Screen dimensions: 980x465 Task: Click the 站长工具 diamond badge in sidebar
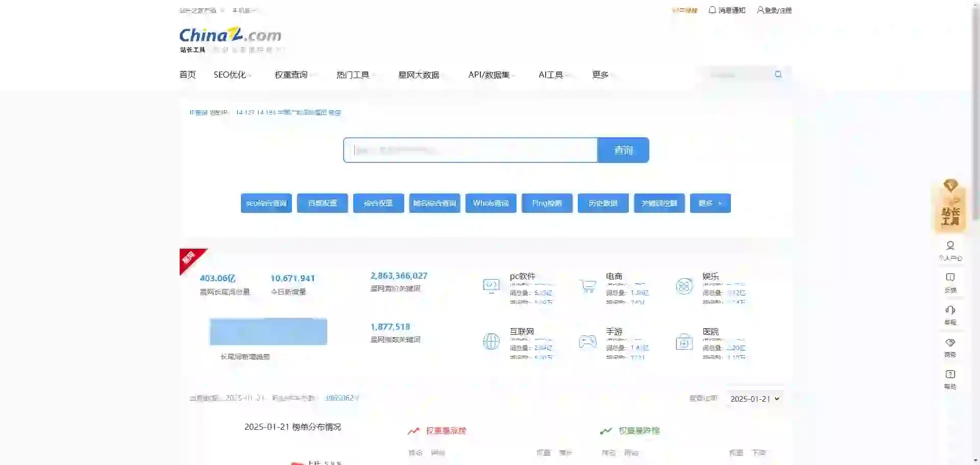pos(950,205)
